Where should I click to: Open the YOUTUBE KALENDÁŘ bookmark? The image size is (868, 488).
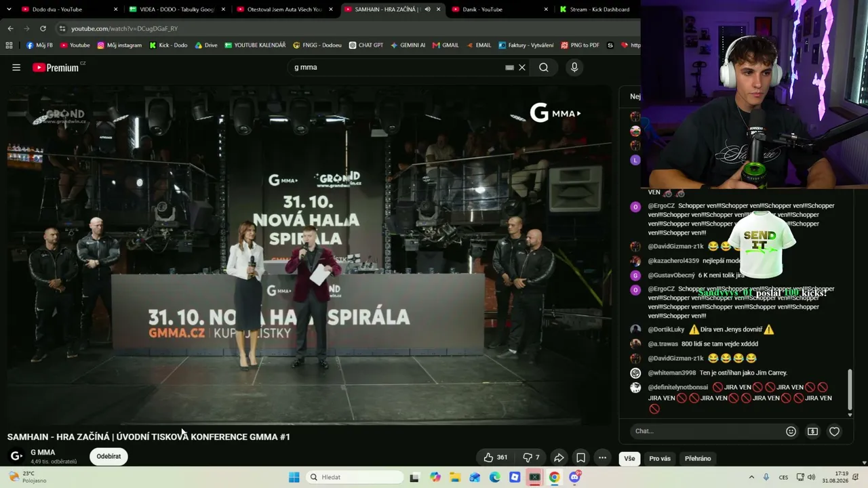255,45
